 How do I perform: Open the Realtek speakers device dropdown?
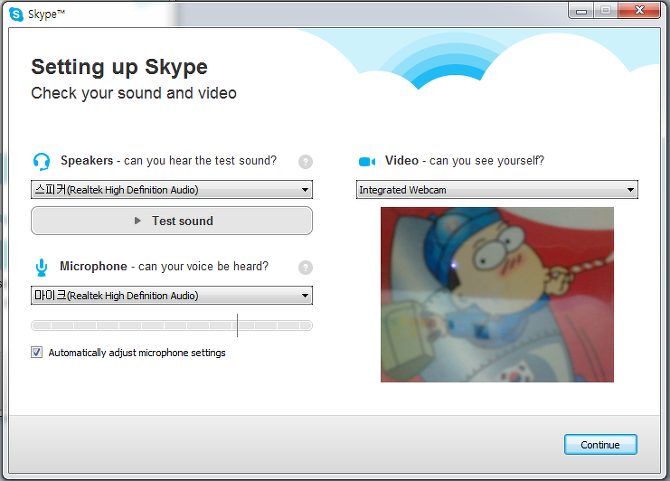click(172, 190)
